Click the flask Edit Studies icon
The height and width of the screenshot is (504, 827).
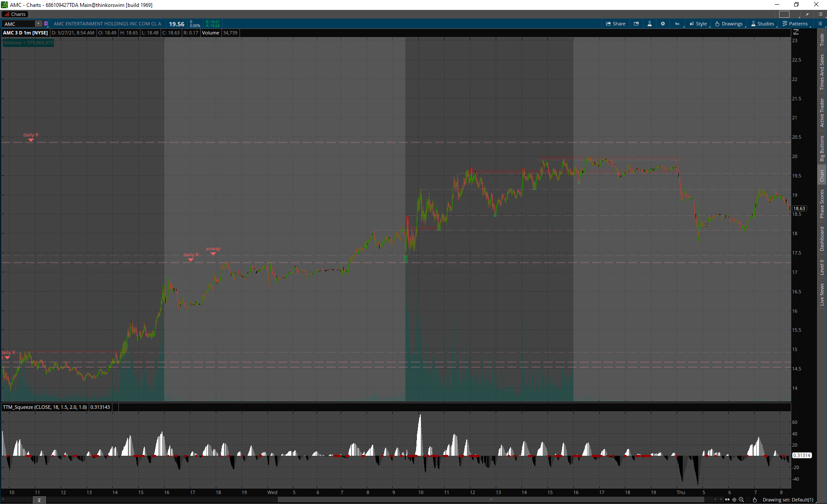[650, 24]
